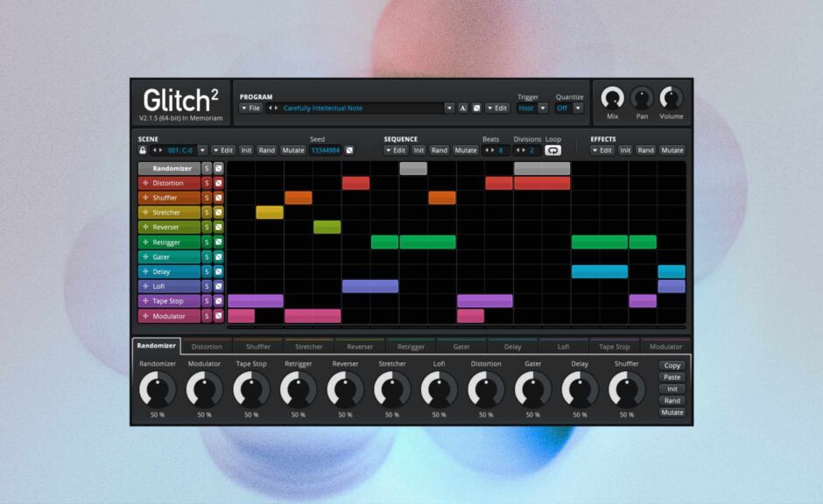Toggle the S button on the Gater row
The image size is (823, 504).
(x=207, y=257)
